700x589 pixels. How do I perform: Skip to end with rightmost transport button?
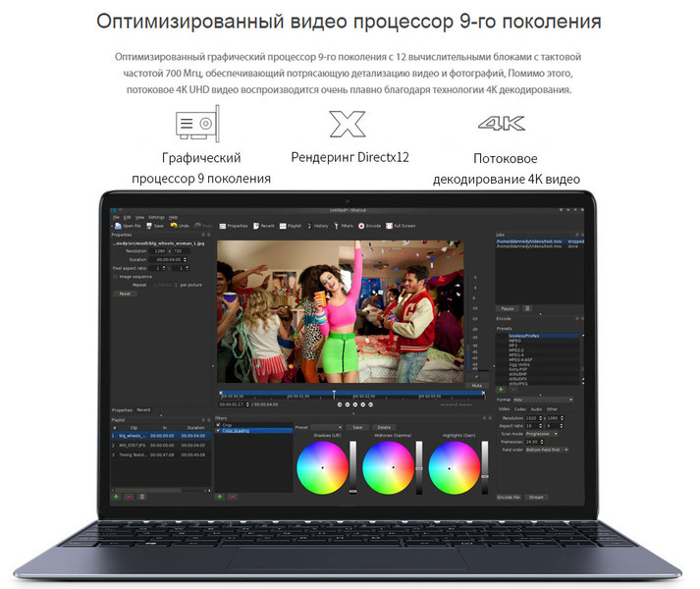pos(370,404)
